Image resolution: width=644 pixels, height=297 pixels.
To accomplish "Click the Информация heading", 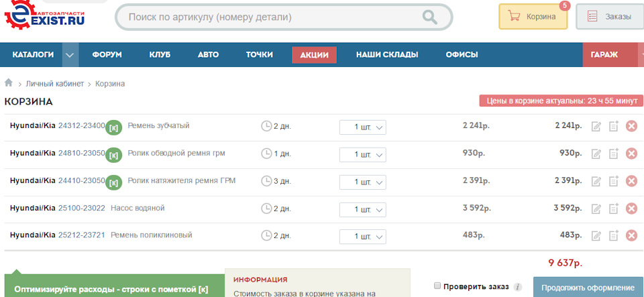I will coord(260,280).
